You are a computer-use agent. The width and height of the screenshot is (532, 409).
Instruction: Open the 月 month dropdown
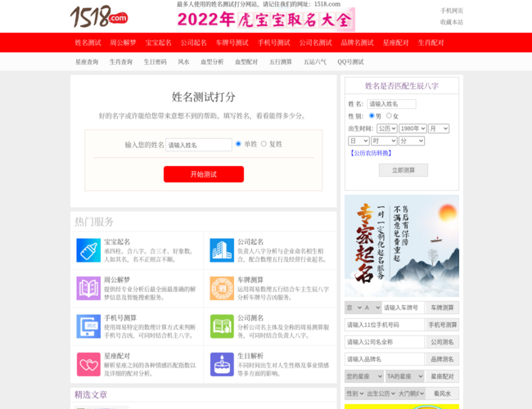pyautogui.click(x=439, y=128)
